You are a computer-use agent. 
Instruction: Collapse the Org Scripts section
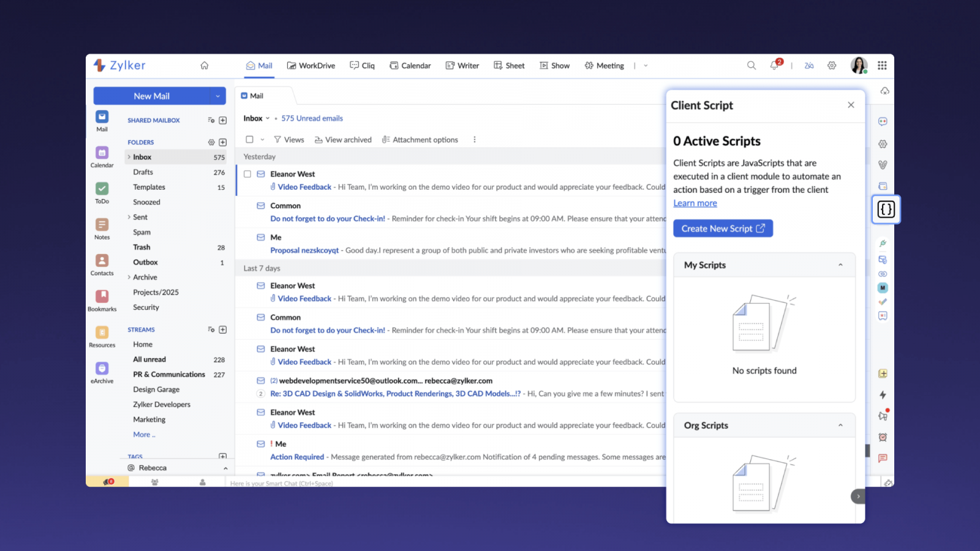pyautogui.click(x=840, y=425)
